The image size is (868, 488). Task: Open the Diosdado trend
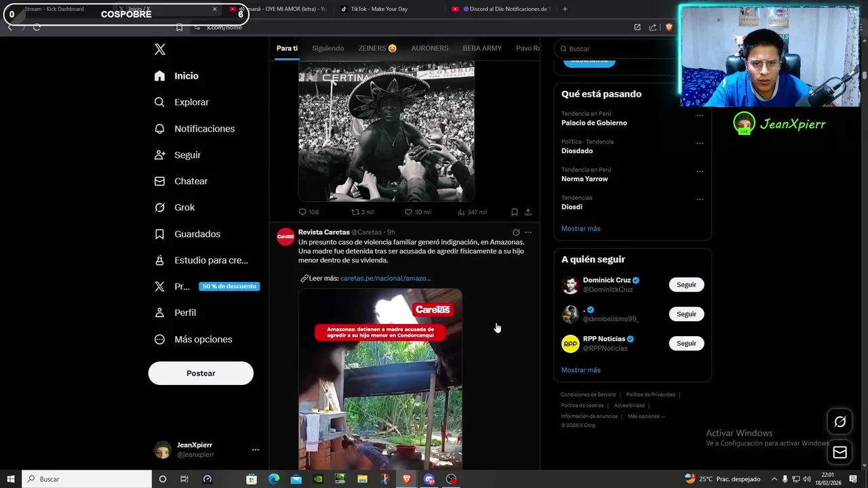click(x=577, y=151)
